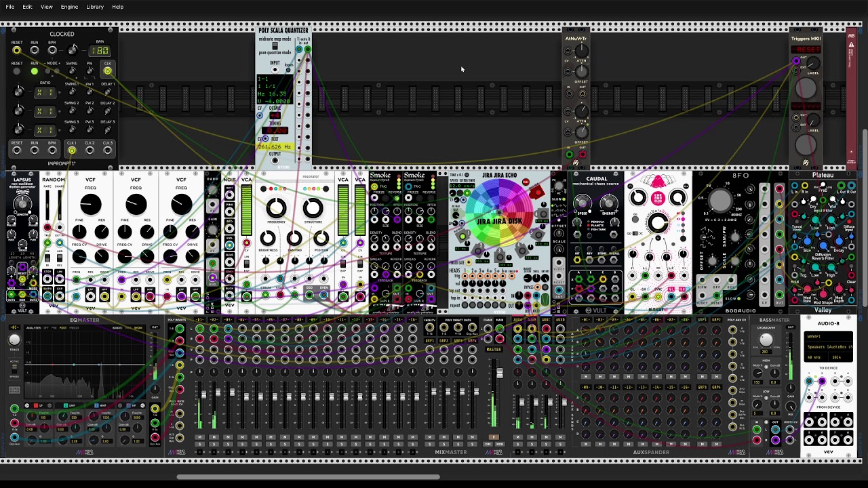This screenshot has width=868, height=488.
Task: Click the 8FO RESET input jack
Action: coord(716,296)
